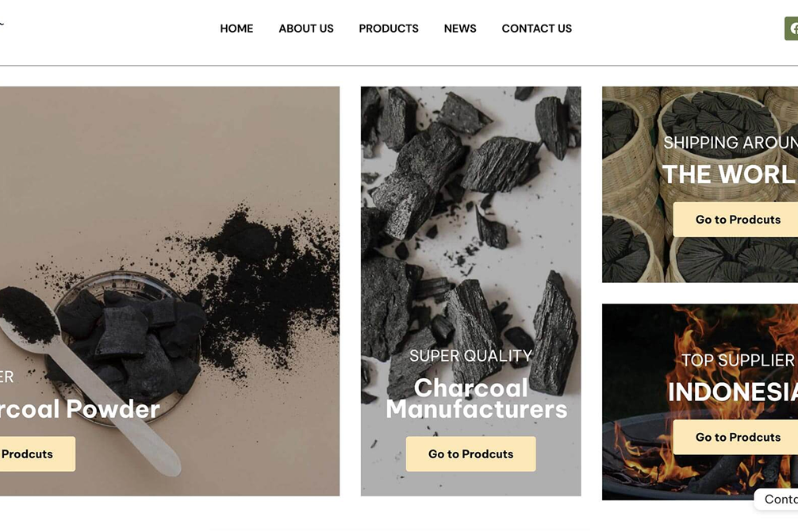
Task: Select the charcoal powder banner image
Action: point(170,291)
